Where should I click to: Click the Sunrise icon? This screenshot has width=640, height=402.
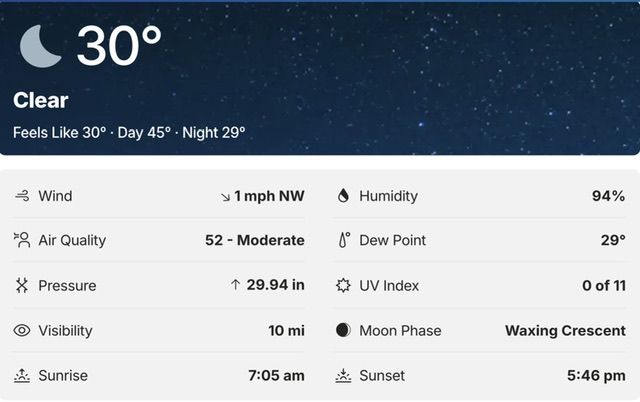click(x=22, y=376)
